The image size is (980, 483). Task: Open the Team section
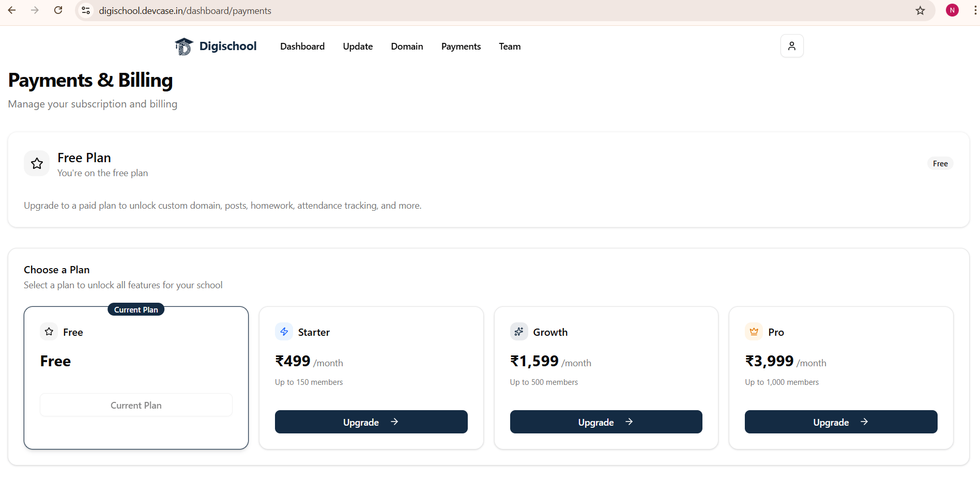[x=509, y=46]
